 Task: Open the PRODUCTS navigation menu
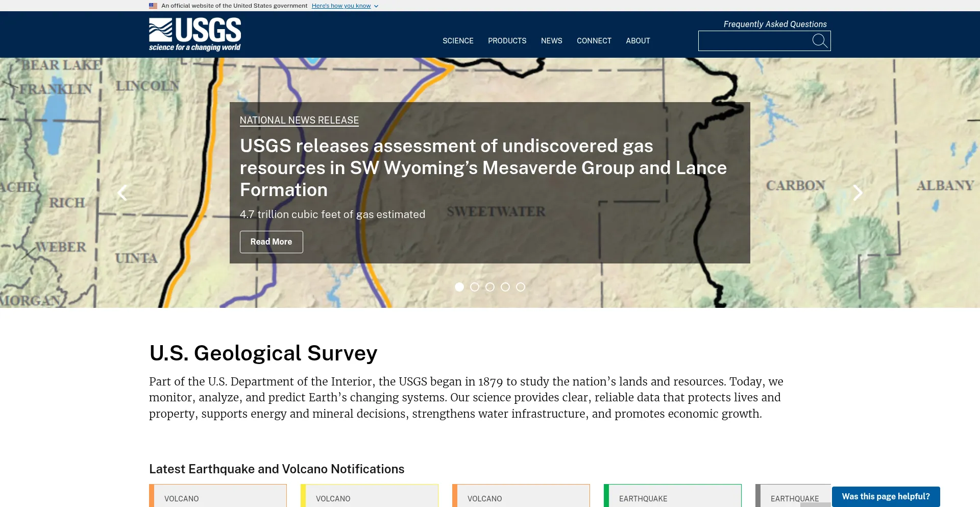coord(507,41)
